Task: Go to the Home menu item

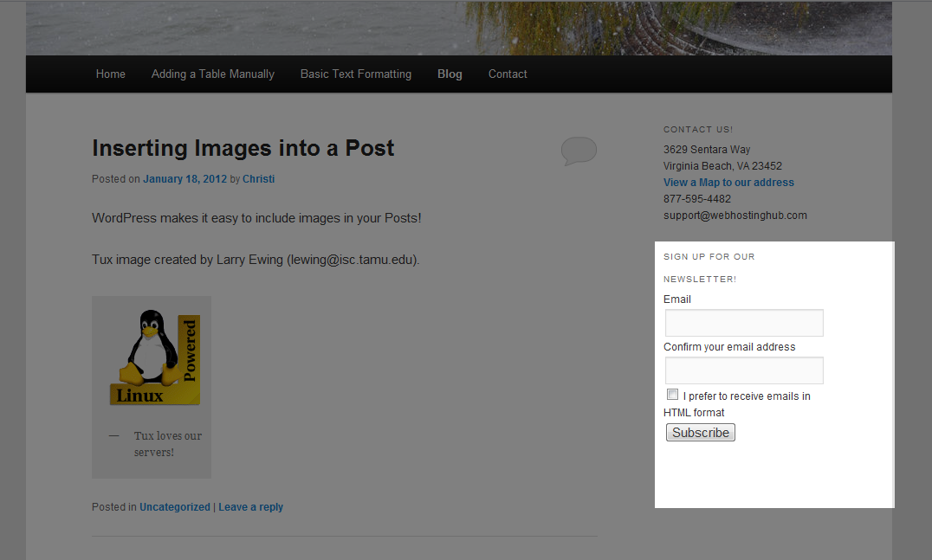Action: coord(111,74)
